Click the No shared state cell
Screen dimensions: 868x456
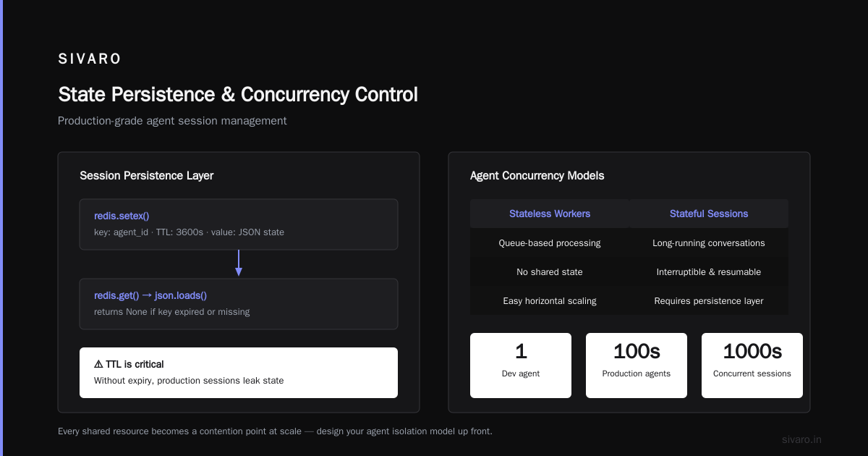point(550,271)
